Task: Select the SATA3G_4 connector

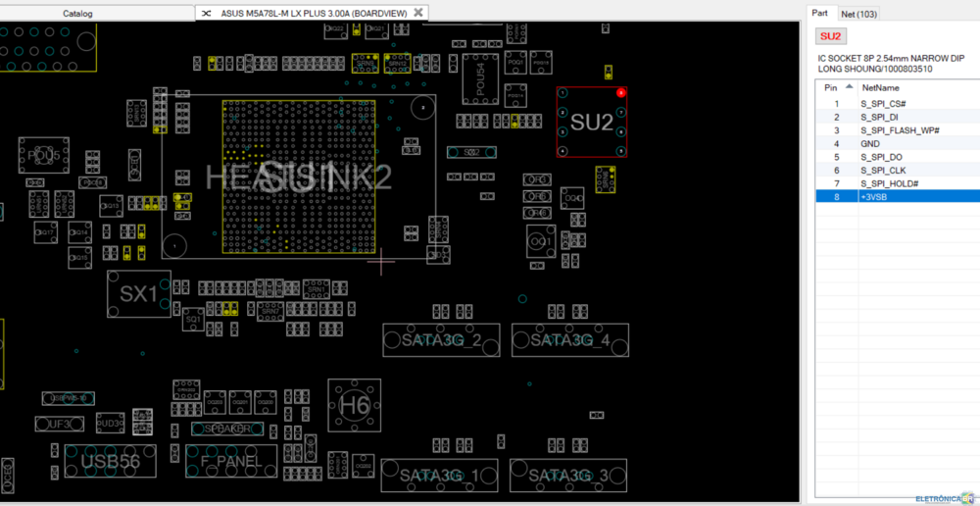Action: tap(570, 340)
